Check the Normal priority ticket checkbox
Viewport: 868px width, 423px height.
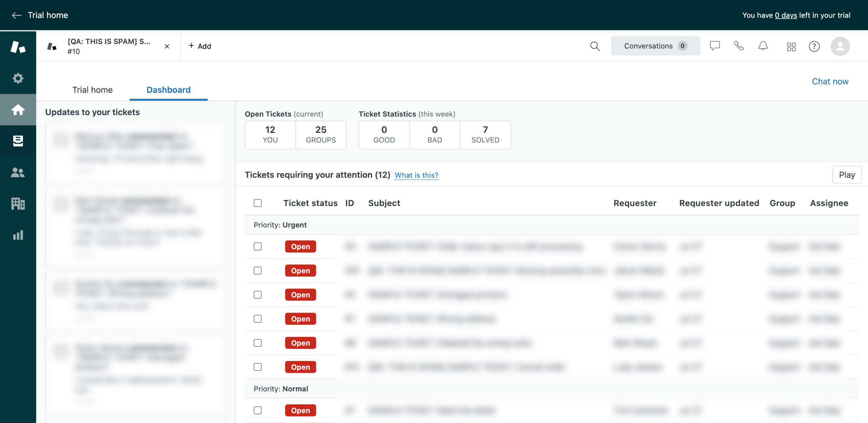coord(258,410)
